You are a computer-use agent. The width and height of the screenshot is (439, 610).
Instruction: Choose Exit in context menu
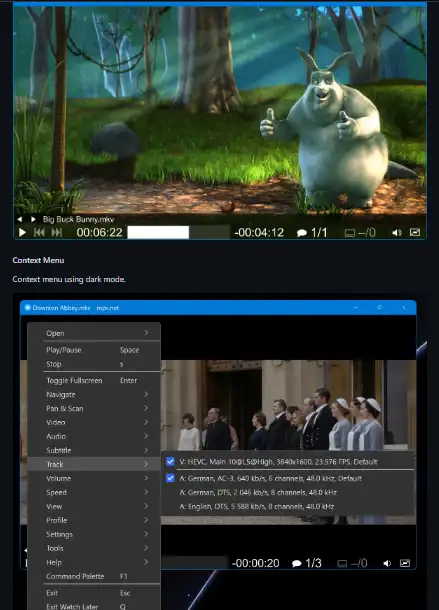tap(94, 593)
